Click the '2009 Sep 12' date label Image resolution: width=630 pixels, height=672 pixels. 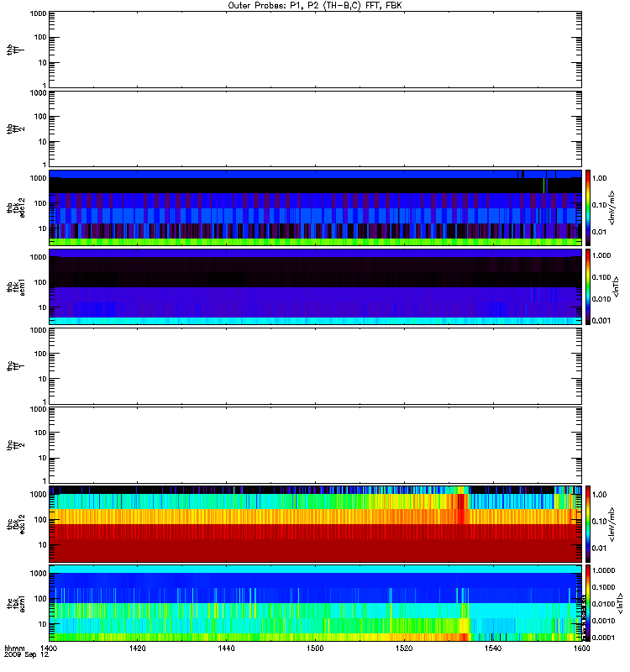click(x=27, y=654)
